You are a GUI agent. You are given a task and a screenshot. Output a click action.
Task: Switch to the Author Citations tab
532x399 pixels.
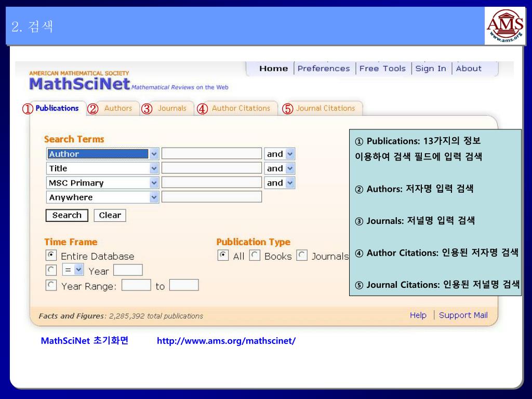point(241,108)
